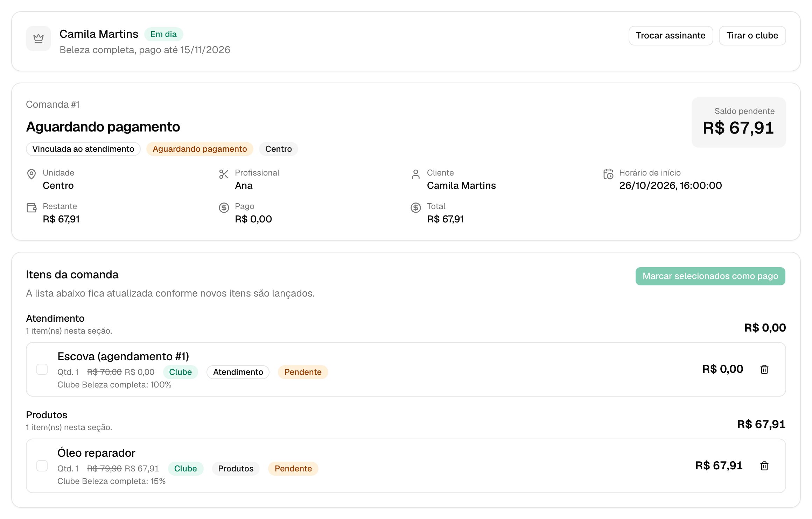Click Marcar selecionados como pago
Image resolution: width=812 pixels, height=519 pixels.
point(710,276)
